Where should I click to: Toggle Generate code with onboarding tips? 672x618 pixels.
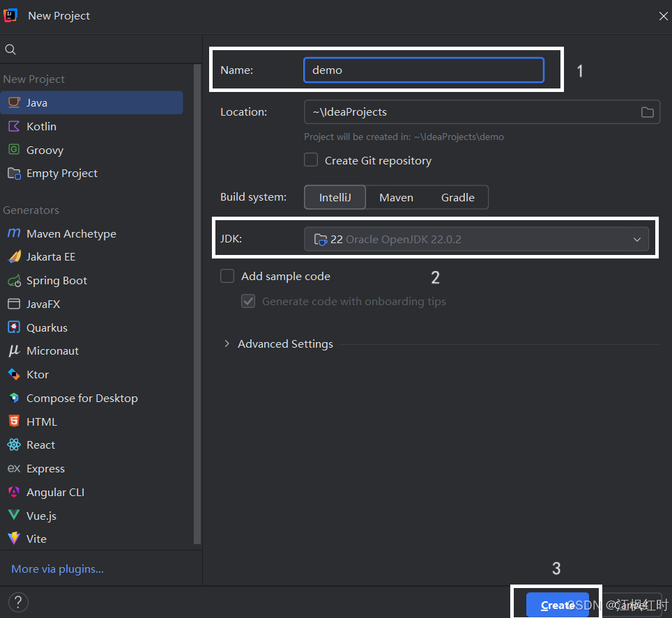[248, 301]
